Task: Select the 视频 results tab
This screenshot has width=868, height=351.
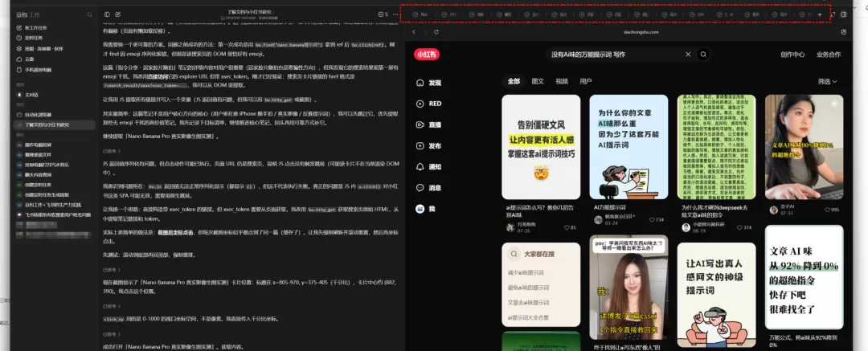Action: pos(562,81)
